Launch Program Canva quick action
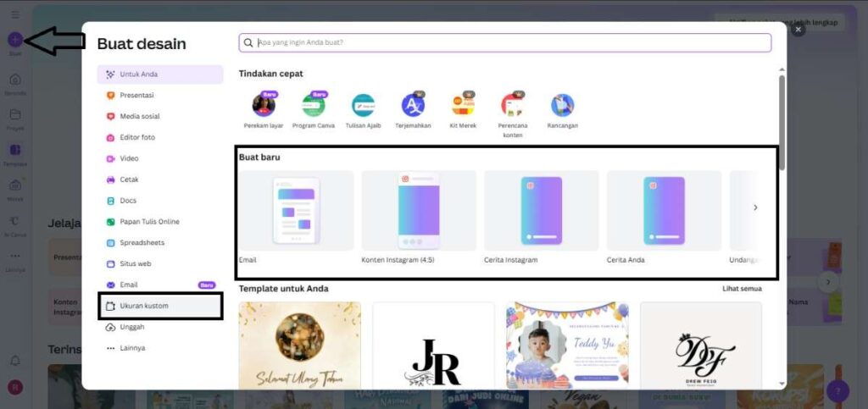Viewport: 868px width, 409px height. 314,105
